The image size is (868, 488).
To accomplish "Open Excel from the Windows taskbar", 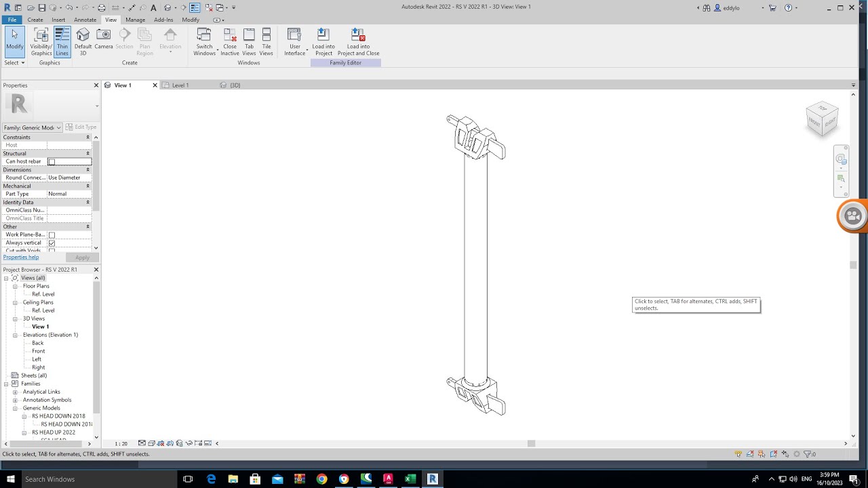I will point(410,479).
